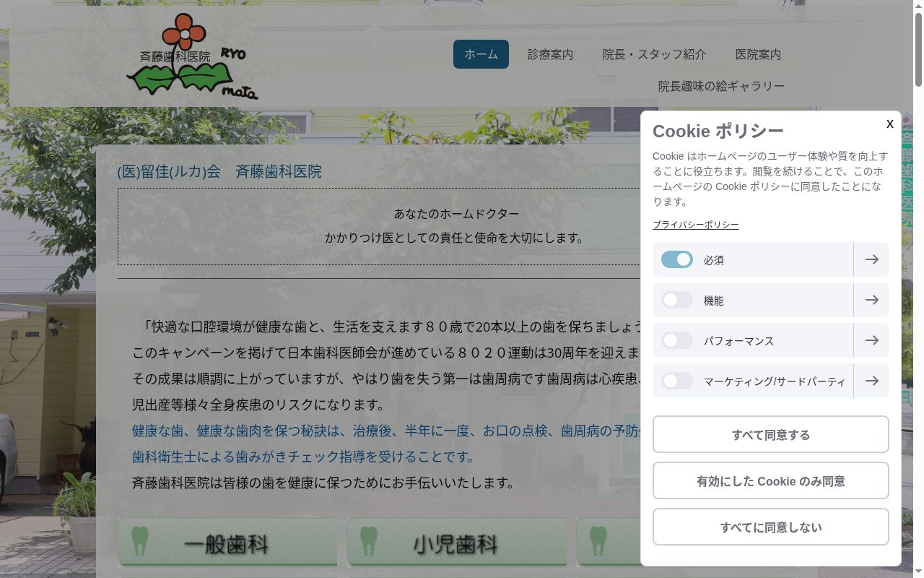Toggle the 必須 cookie switch
Viewport: 924px width, 578px height.
click(677, 259)
